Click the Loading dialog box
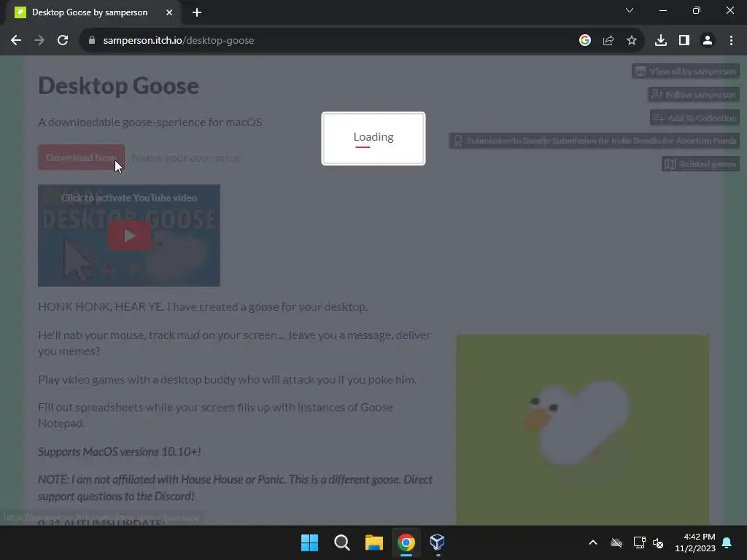The width and height of the screenshot is (747, 560). 373,139
